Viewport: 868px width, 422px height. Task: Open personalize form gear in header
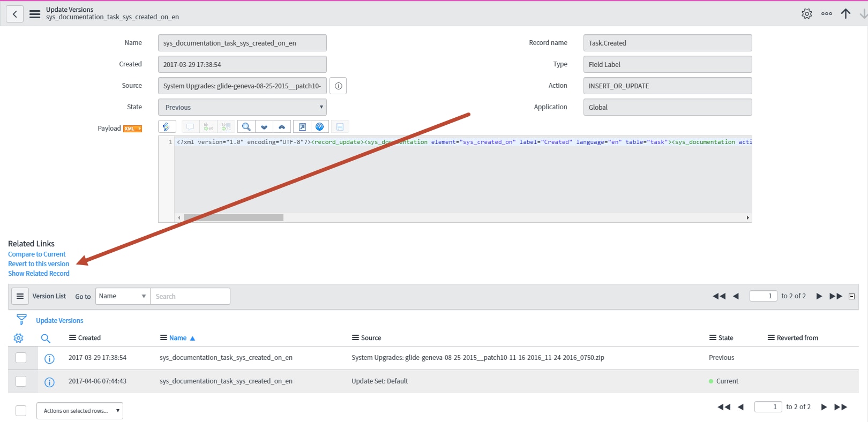(x=807, y=14)
